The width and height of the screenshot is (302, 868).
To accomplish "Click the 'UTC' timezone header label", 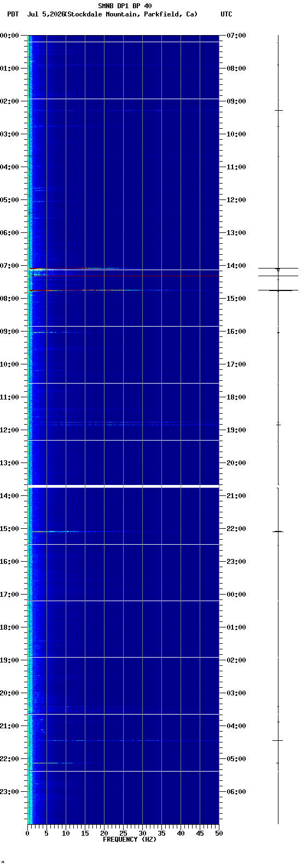I will (x=226, y=14).
